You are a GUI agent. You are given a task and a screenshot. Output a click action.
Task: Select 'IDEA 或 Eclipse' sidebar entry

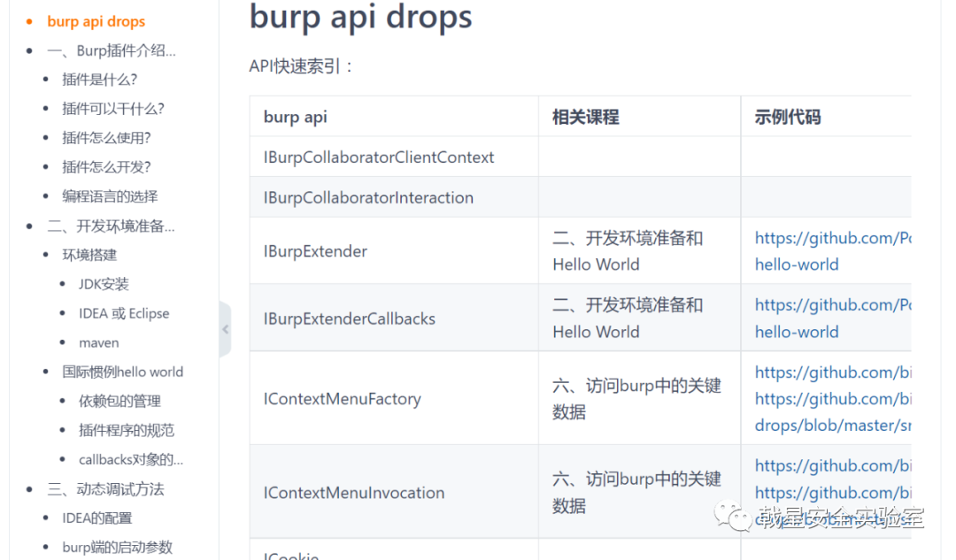coord(124,314)
